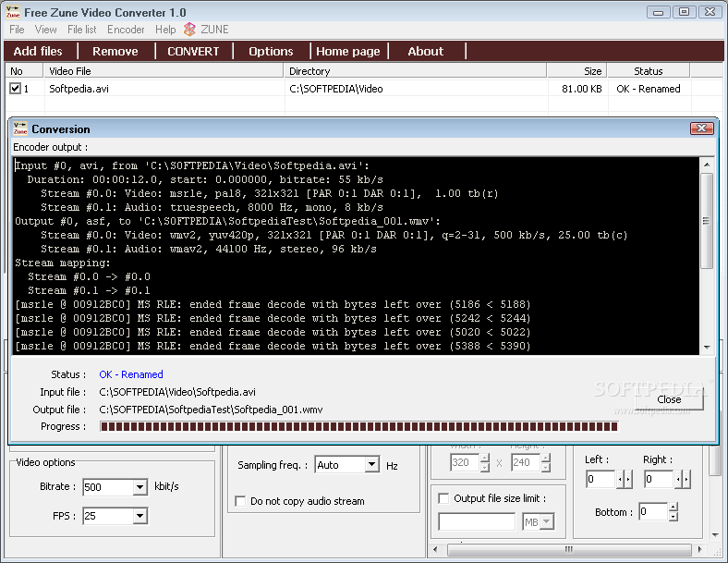Sort by No column header
728x563 pixels.
tap(25, 71)
